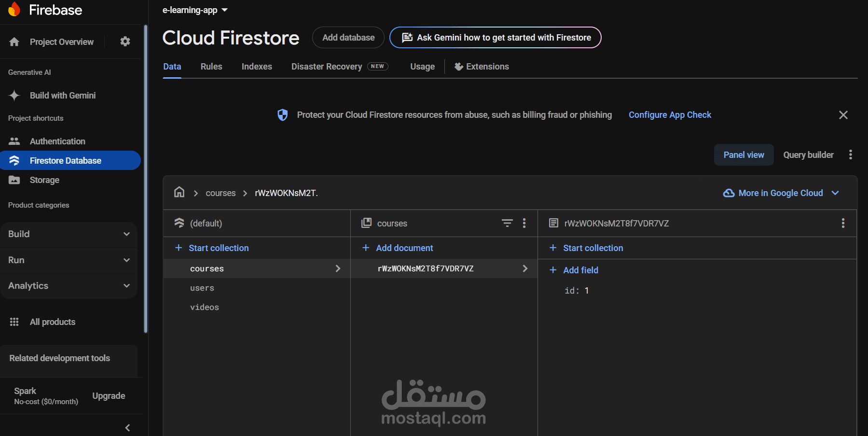Ask Gemini how to get started
Screen dimensions: 868x436
[x=496, y=38]
